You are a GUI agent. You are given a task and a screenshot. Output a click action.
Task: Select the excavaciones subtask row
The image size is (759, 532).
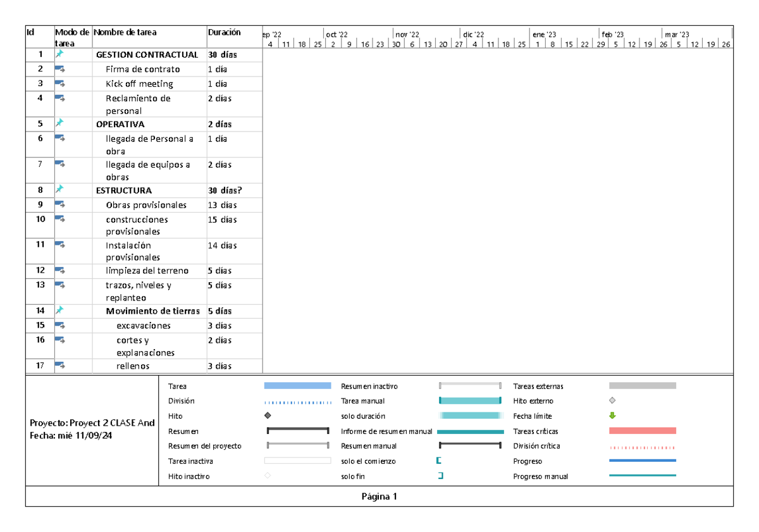144,326
